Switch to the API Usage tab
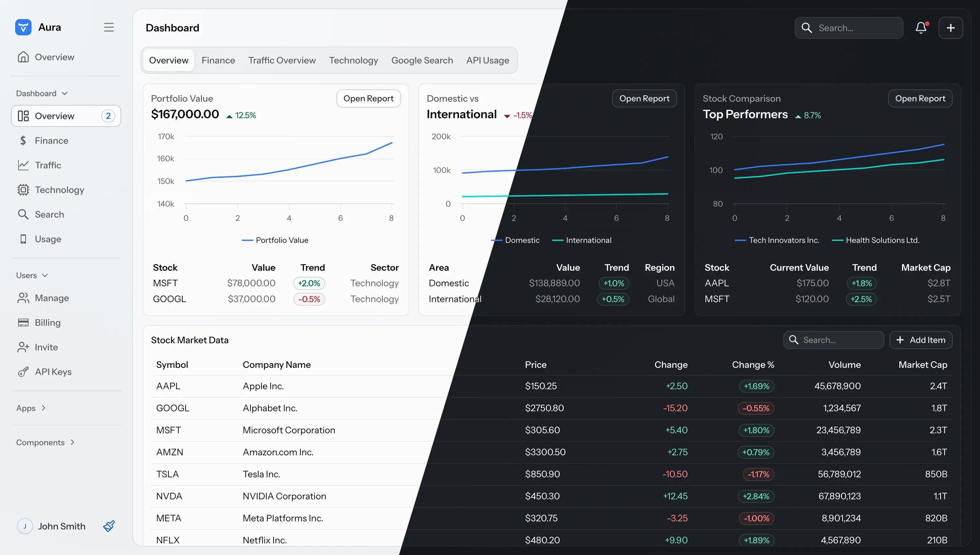This screenshot has width=980, height=555. tap(487, 60)
